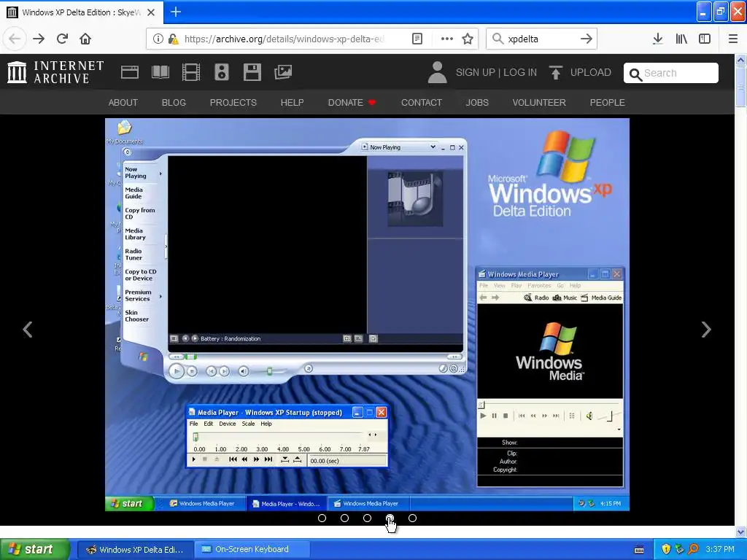
Task: Click the magnifier tray icon
Action: [694, 549]
